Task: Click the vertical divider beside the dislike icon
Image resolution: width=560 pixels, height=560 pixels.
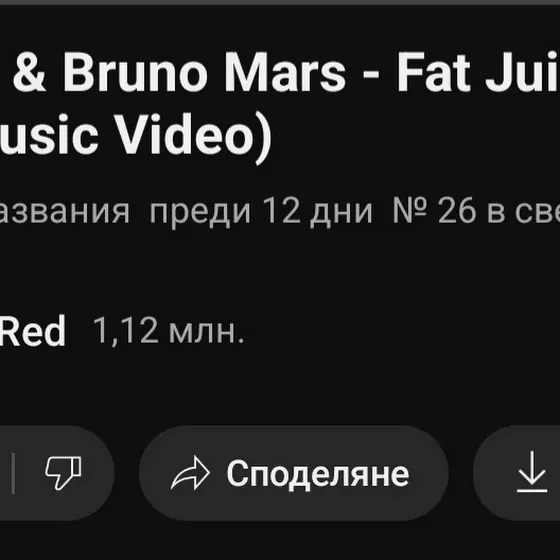Action: [x=13, y=474]
